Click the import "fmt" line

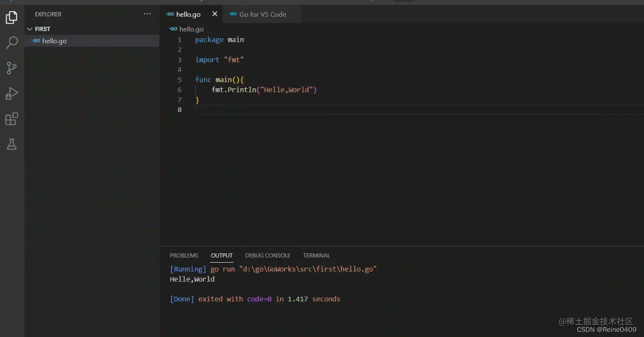219,59
